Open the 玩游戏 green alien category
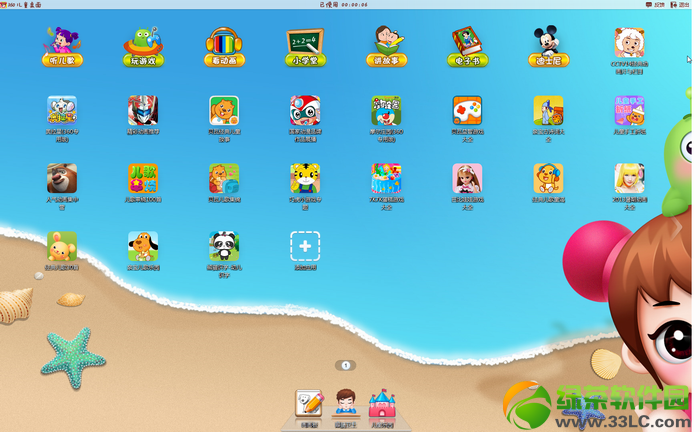The image size is (700, 443). (143, 47)
